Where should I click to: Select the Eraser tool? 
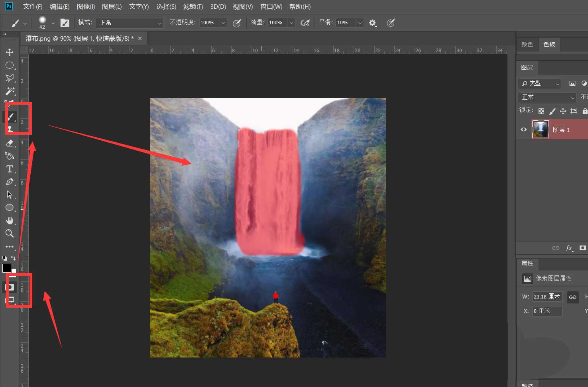coord(10,143)
